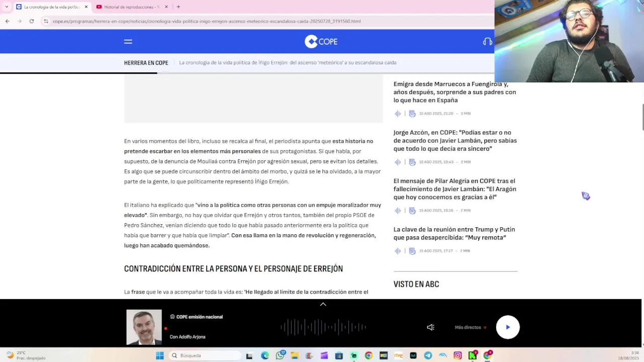
Task: Click the CONTRADICCIÓN ENTRE LA PERSONA heading
Action: click(233, 269)
